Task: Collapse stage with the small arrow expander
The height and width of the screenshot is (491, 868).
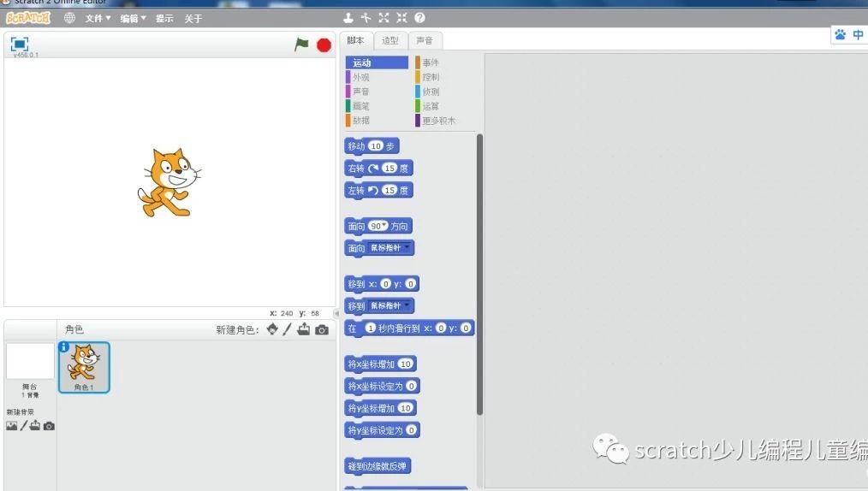Action: (x=336, y=314)
